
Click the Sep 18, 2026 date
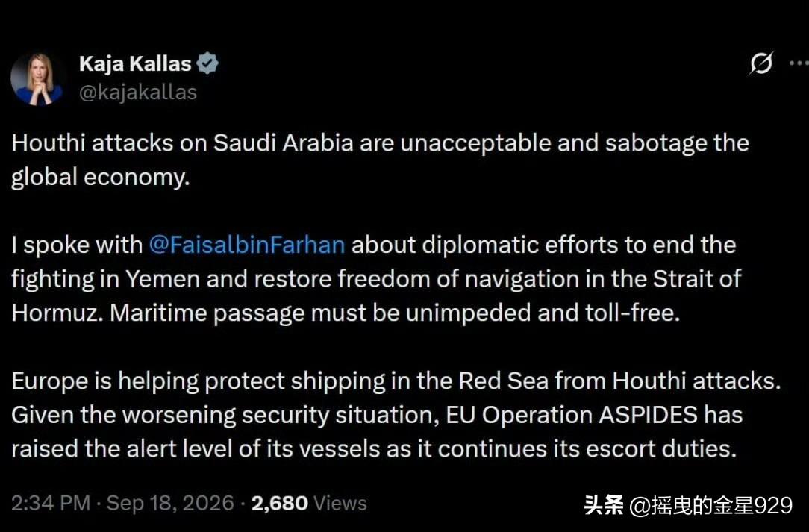pos(170,503)
